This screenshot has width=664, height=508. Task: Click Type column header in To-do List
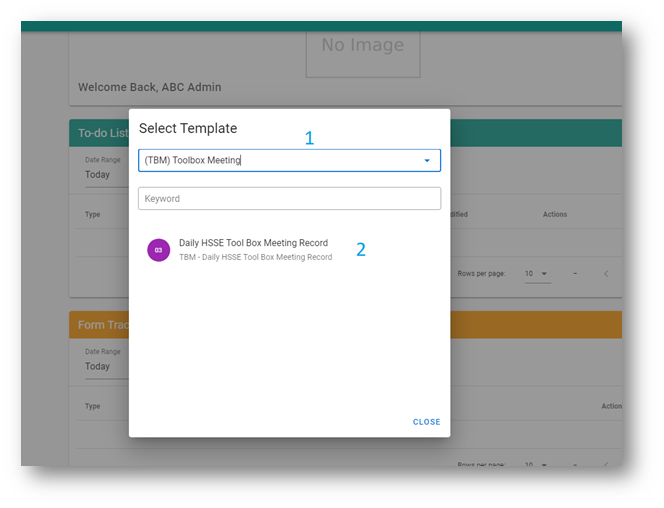[x=92, y=215]
